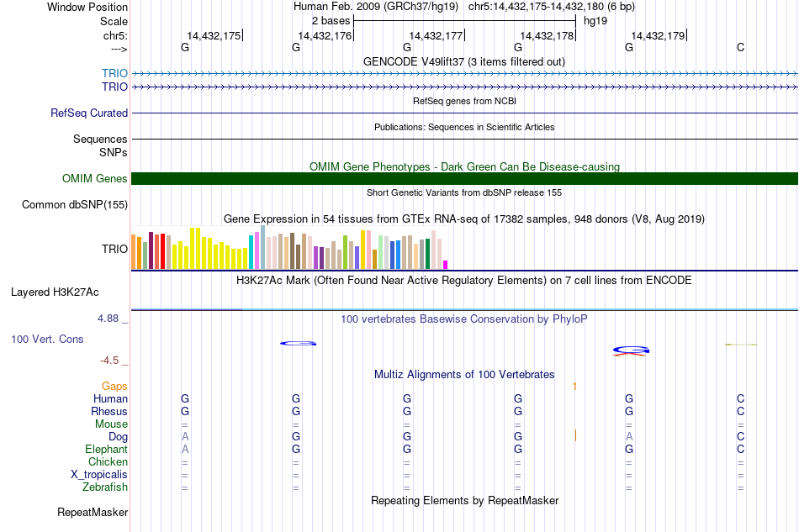Click the dark green bar in the GTEx chart

(x=427, y=254)
